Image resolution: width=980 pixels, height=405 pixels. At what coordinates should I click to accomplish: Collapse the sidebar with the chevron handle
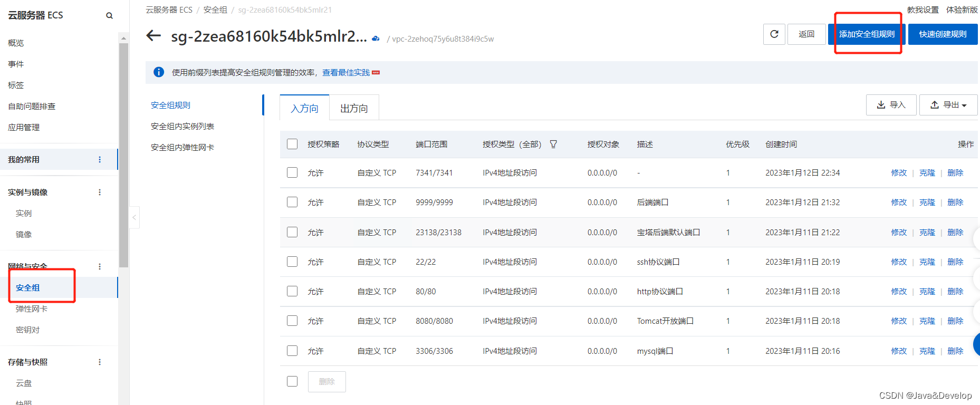134,217
